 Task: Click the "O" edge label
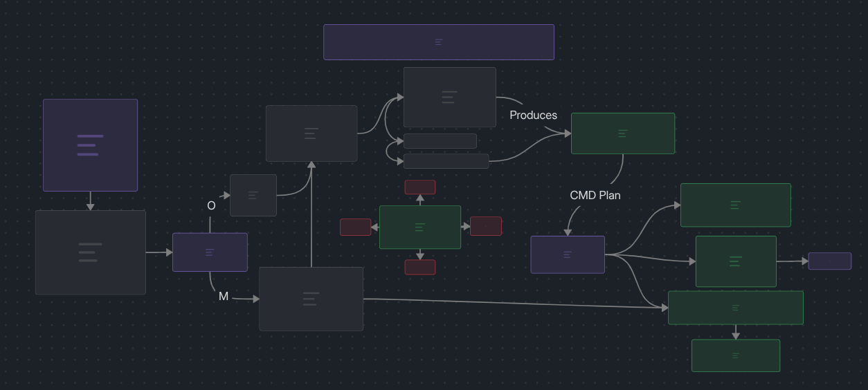click(211, 205)
